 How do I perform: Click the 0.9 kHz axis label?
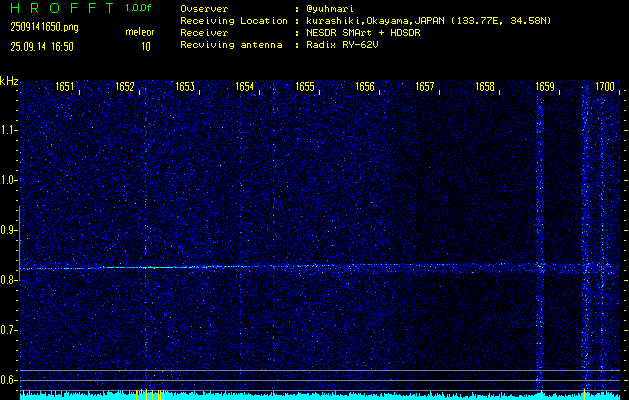[x=9, y=230]
